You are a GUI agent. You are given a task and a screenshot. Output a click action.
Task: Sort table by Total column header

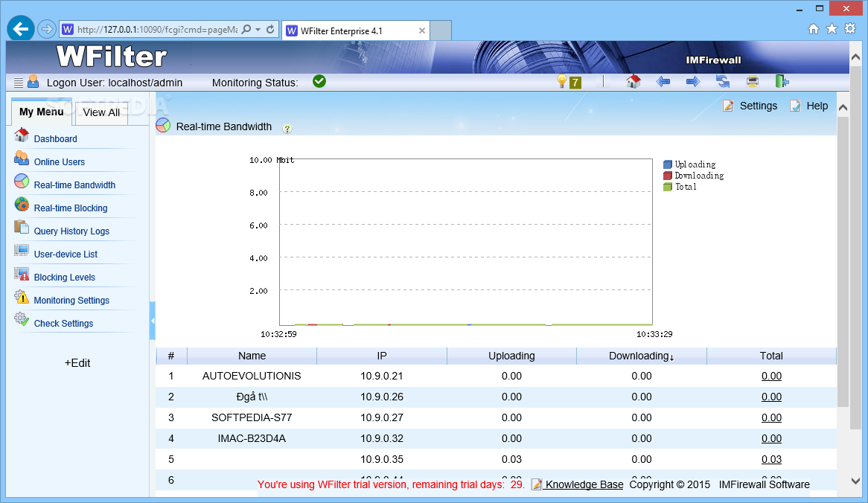pos(771,356)
